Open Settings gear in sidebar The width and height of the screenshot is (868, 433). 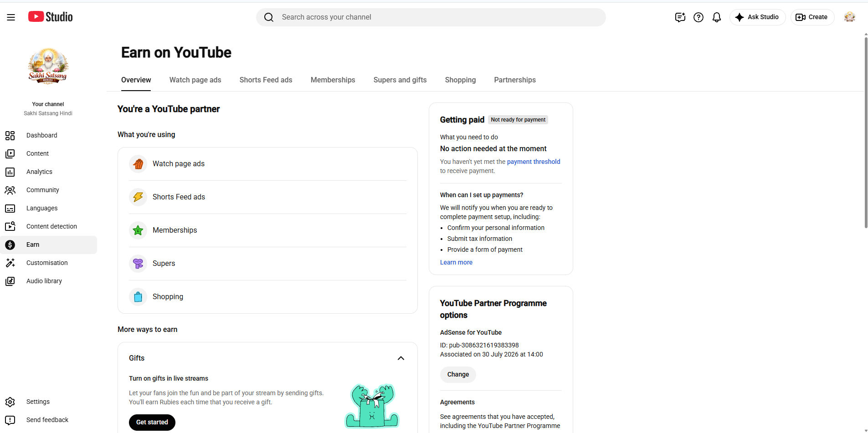pyautogui.click(x=10, y=402)
